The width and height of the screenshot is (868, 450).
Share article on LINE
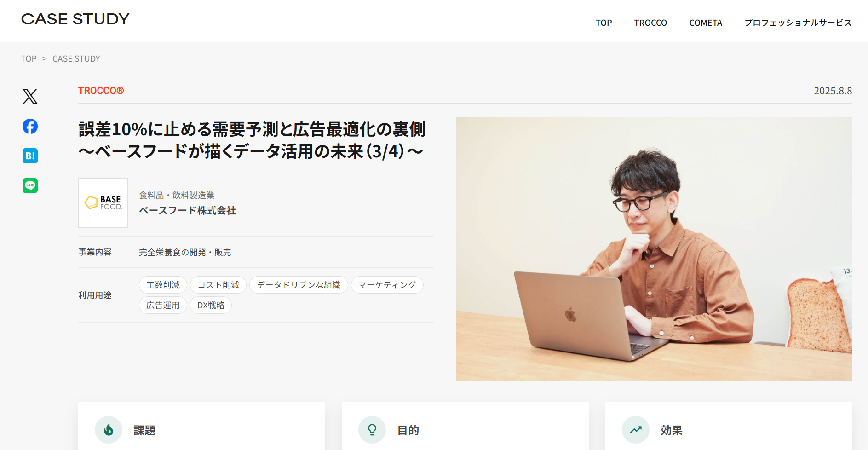[x=30, y=185]
